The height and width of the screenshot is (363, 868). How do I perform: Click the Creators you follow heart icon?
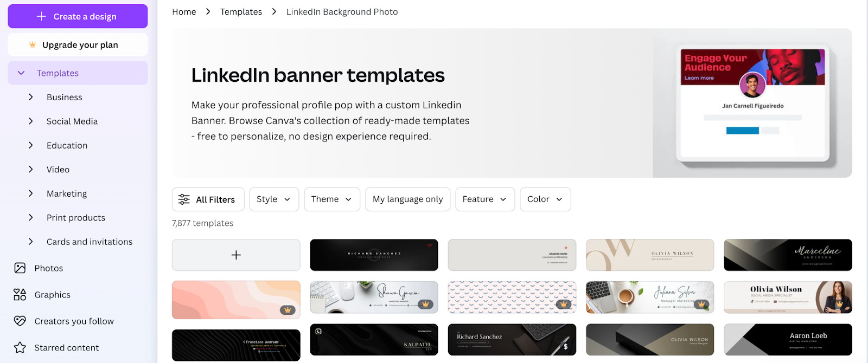(20, 321)
